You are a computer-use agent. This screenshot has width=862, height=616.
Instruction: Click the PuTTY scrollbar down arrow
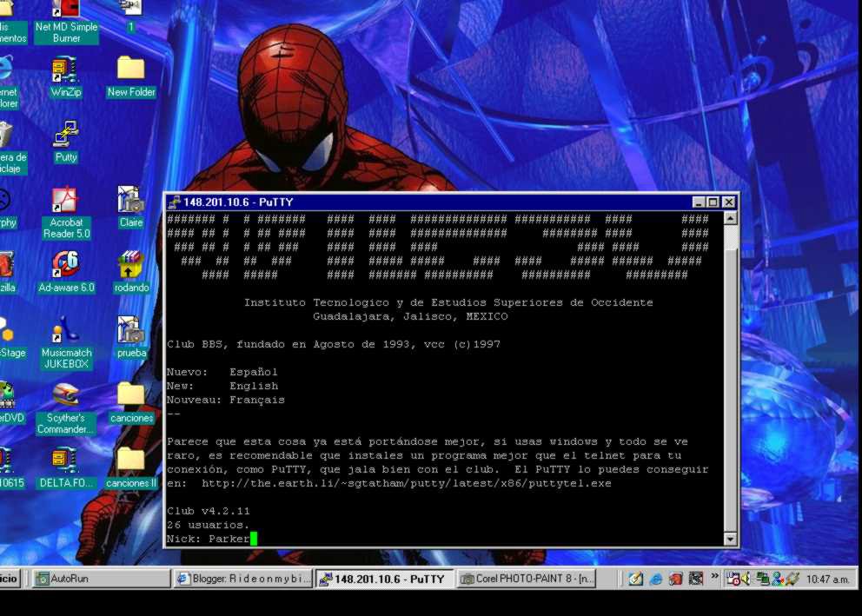click(730, 539)
